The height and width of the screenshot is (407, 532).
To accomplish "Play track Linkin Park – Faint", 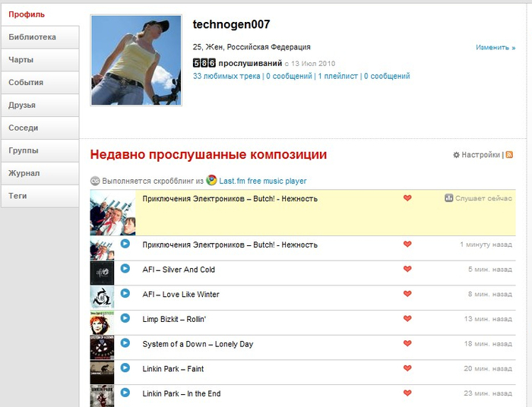I will tap(125, 368).
